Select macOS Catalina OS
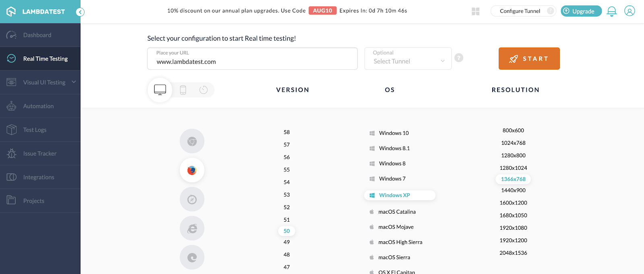The image size is (644, 274). [x=392, y=212]
